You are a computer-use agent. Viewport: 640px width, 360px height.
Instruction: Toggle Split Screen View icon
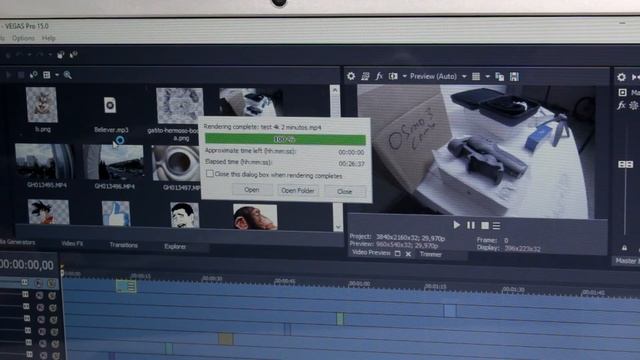(x=393, y=76)
